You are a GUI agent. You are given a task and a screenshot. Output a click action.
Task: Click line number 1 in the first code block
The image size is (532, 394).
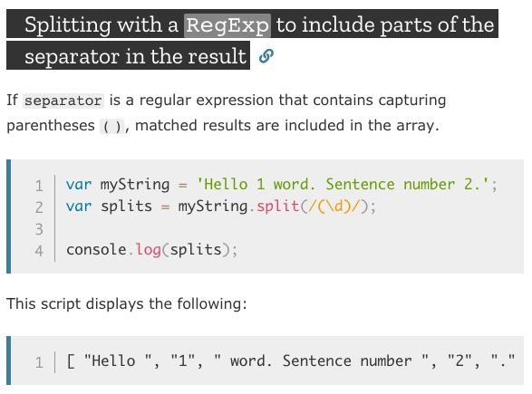39,186
